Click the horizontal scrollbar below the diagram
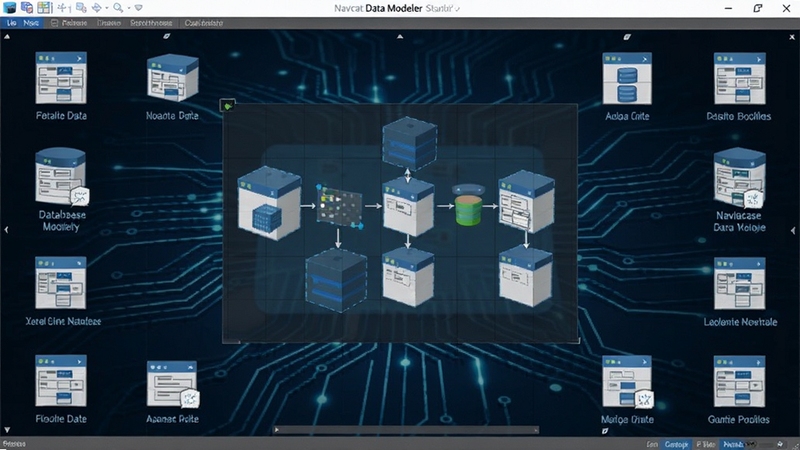Screen dimensions: 800x450 click(406, 430)
